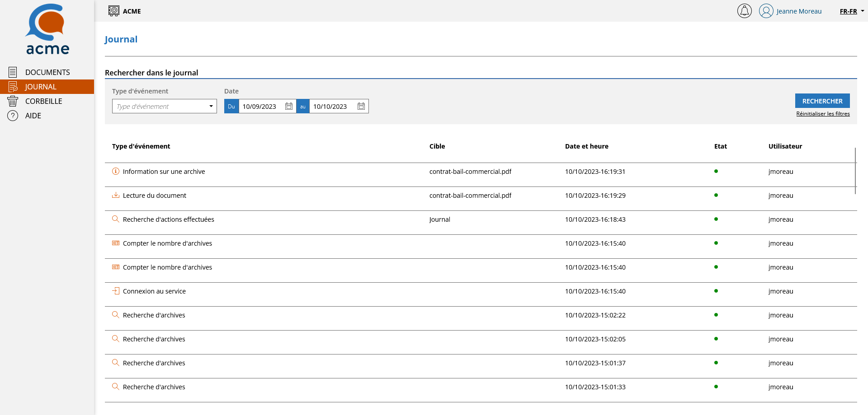
Task: Click green status dot for Connexion au service
Action: pos(716,291)
